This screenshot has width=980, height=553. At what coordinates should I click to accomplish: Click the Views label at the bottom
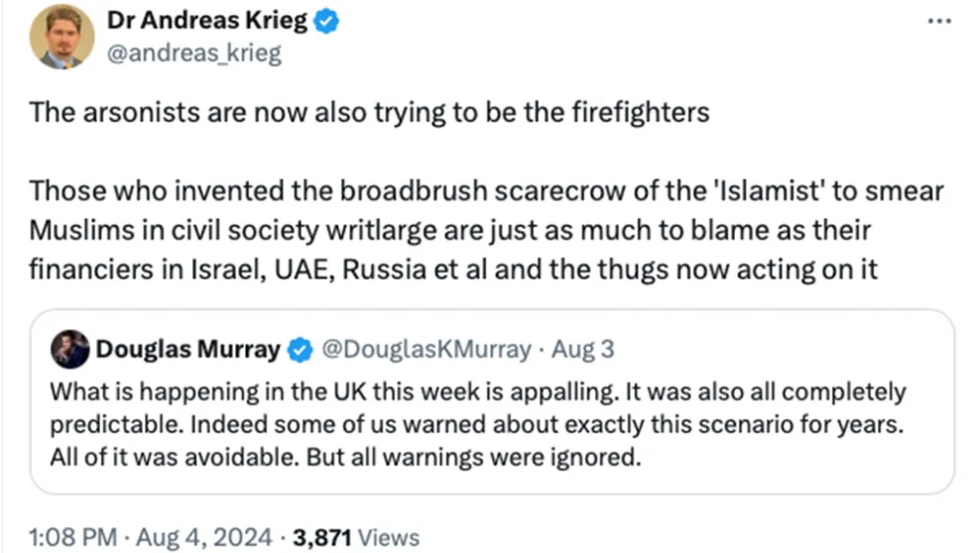point(388,537)
